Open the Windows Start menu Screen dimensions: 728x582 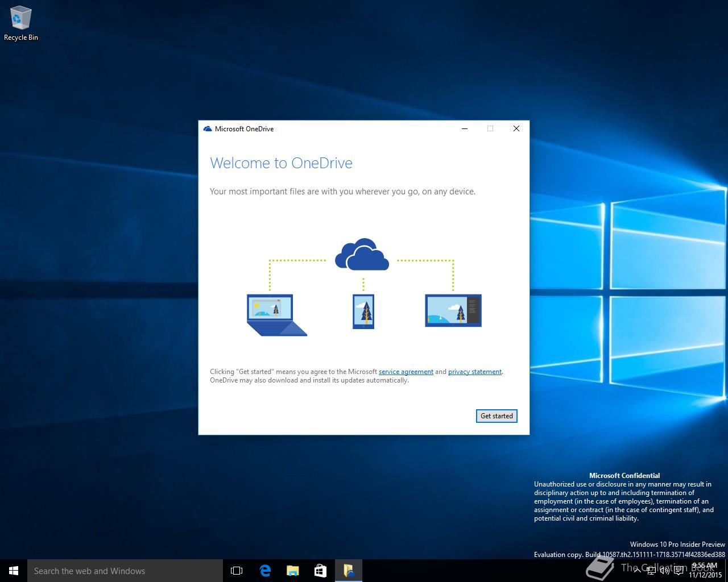[14, 571]
